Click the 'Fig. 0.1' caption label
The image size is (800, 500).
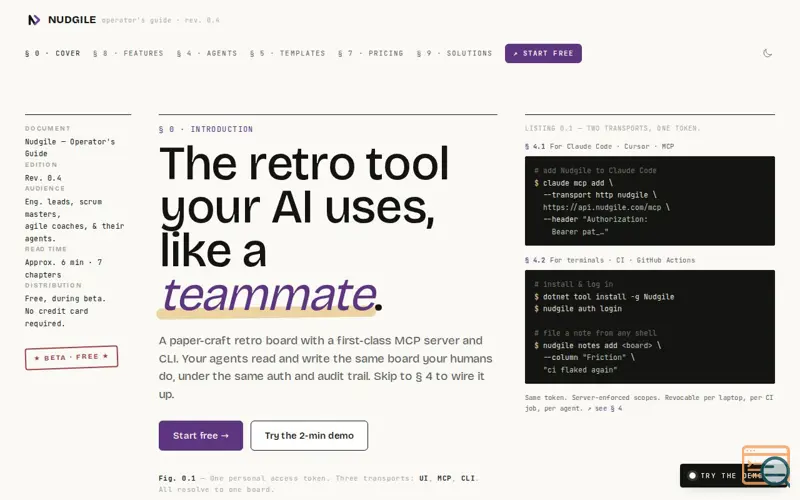(177, 478)
